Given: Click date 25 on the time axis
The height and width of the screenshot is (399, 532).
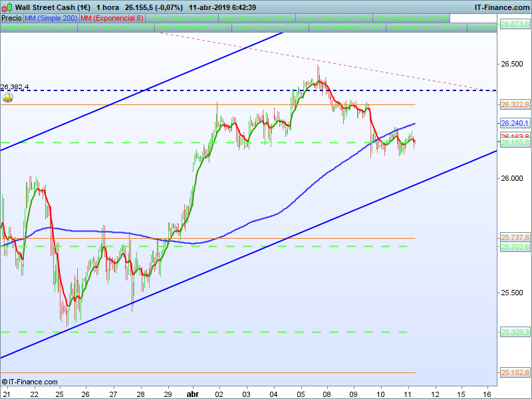Looking at the screenshot, I should point(59,394).
